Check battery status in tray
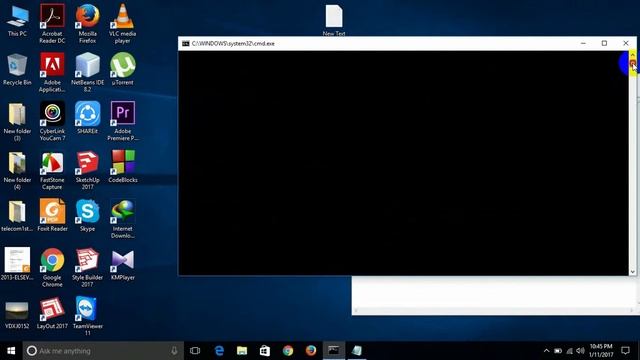Image resolution: width=640 pixels, height=360 pixels. 558,351
